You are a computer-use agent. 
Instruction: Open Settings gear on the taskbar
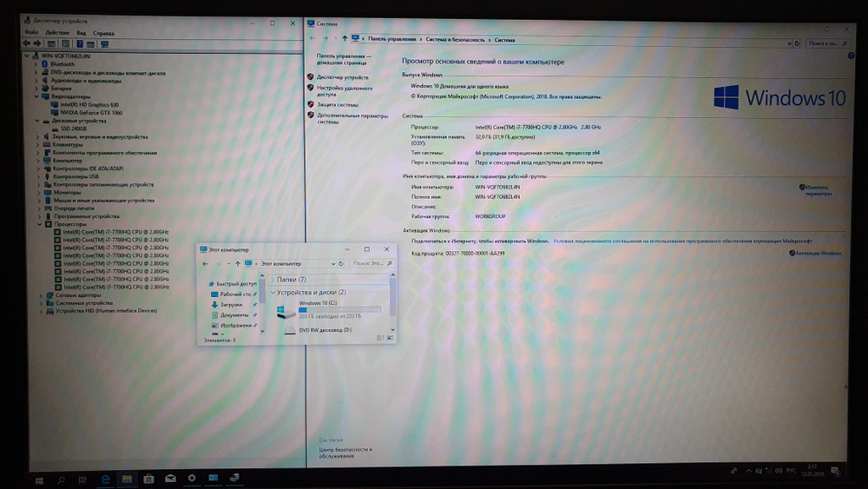192,478
